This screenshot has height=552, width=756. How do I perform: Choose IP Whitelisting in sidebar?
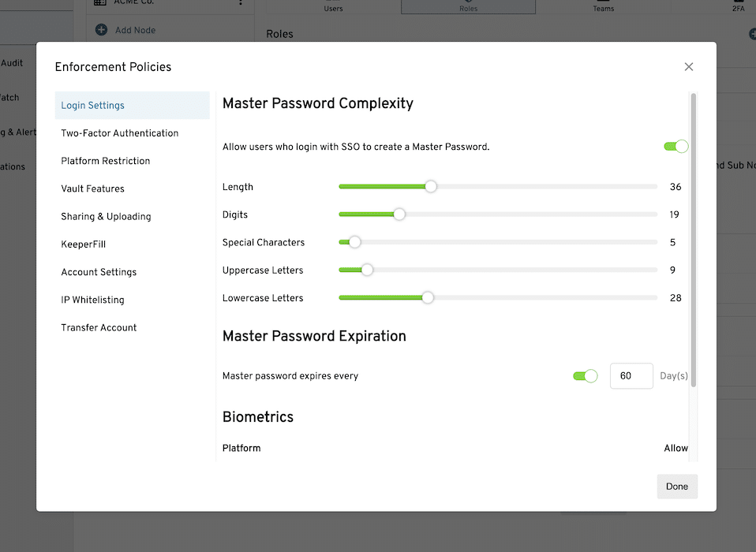tap(92, 300)
